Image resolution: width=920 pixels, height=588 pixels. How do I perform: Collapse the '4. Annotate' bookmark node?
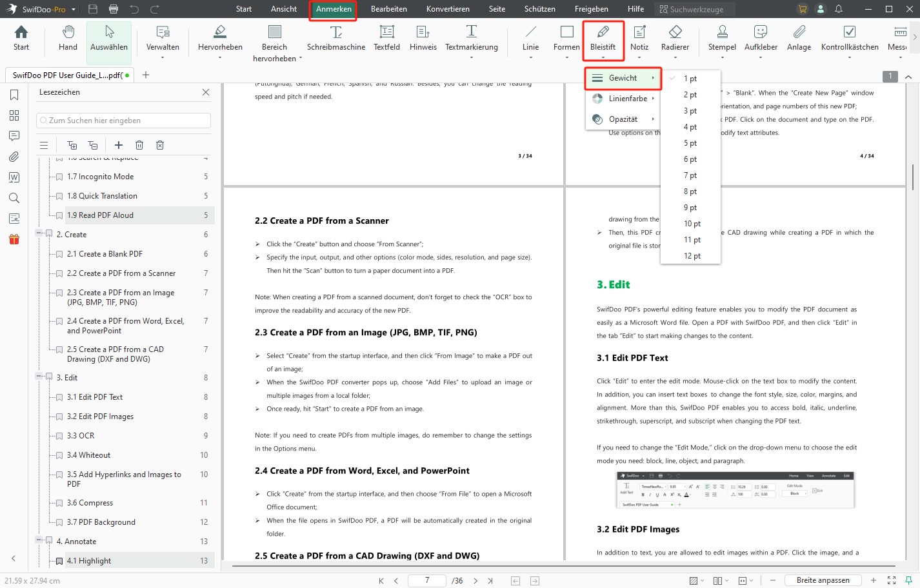(x=39, y=541)
